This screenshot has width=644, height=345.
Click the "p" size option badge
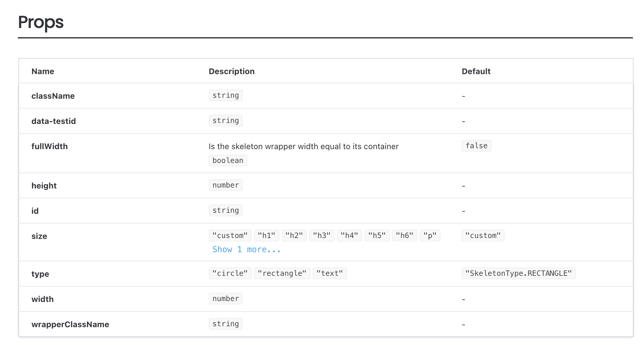point(430,235)
